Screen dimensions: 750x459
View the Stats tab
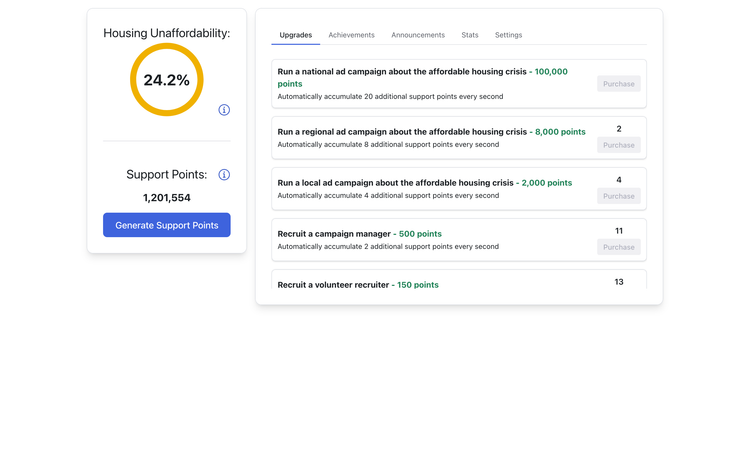pyautogui.click(x=469, y=35)
